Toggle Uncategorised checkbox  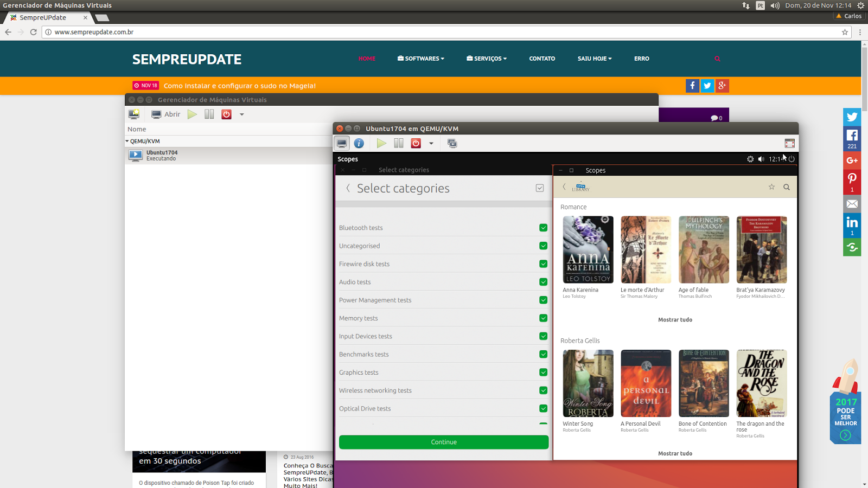click(x=543, y=246)
